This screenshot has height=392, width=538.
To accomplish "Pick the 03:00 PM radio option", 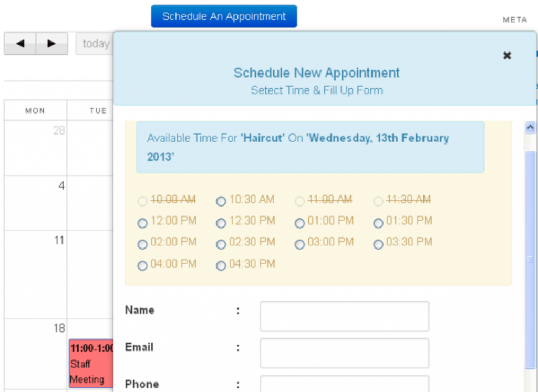I will pos(299,244).
